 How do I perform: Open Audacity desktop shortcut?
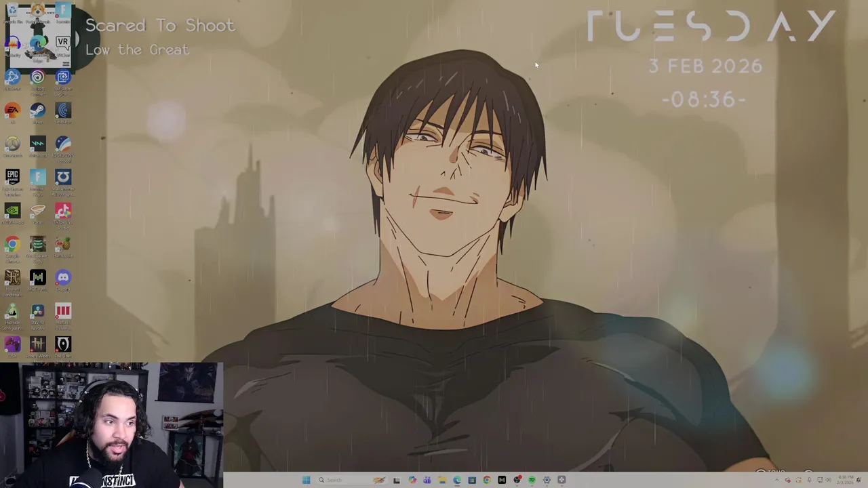[x=12, y=46]
